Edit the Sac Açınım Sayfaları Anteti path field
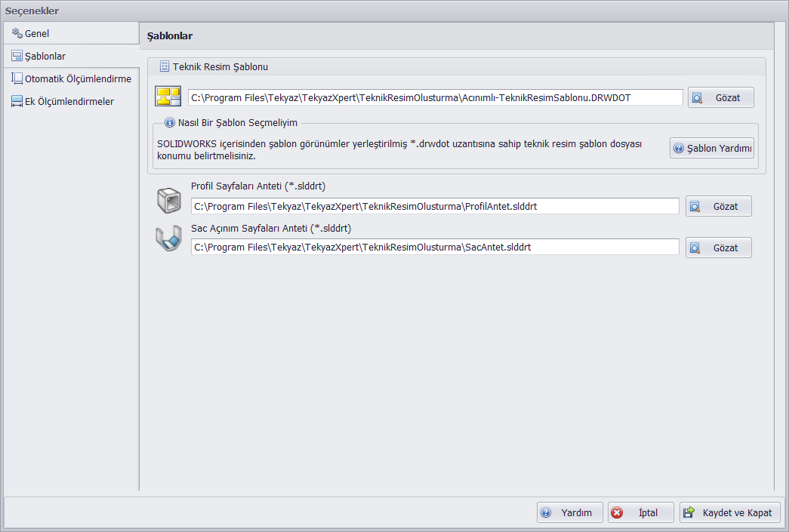 (x=435, y=247)
